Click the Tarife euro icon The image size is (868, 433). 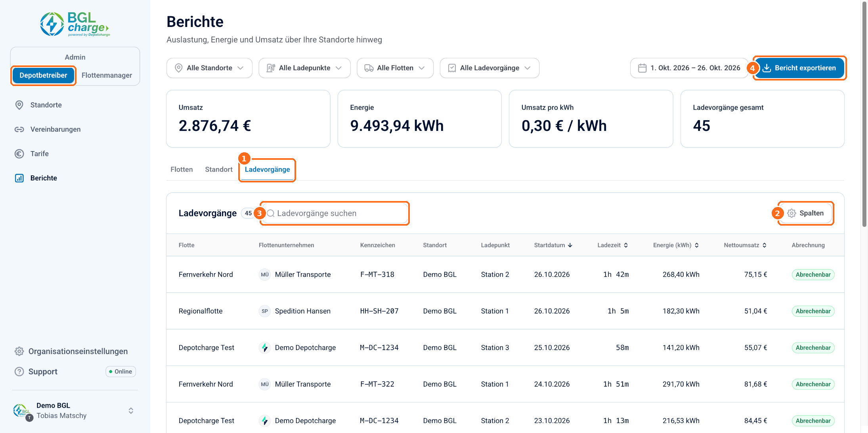tap(19, 153)
